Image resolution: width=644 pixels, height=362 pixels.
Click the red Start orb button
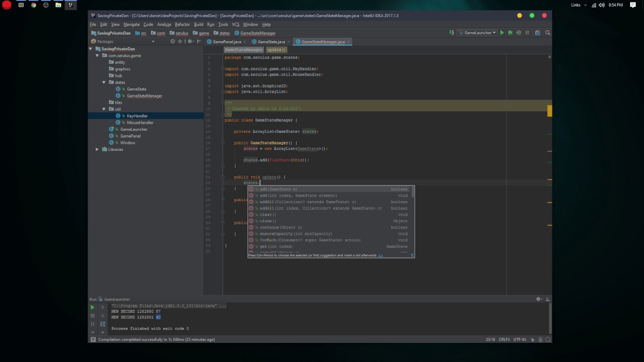[x=6, y=6]
